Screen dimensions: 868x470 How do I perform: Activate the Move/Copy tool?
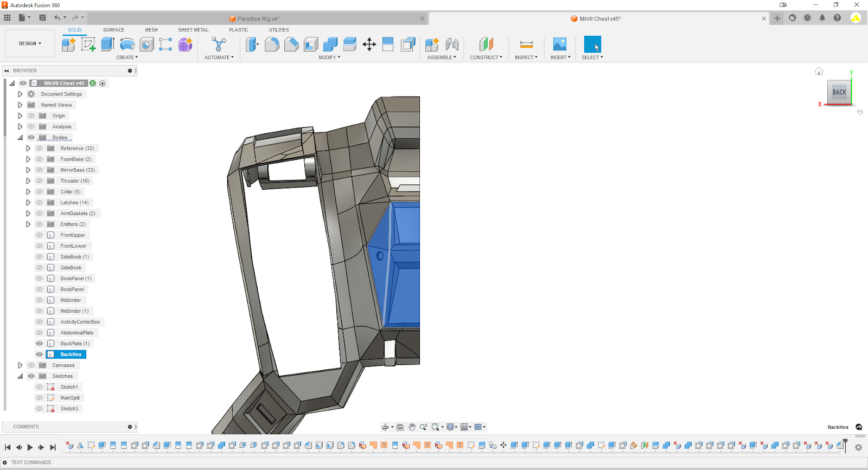(369, 44)
